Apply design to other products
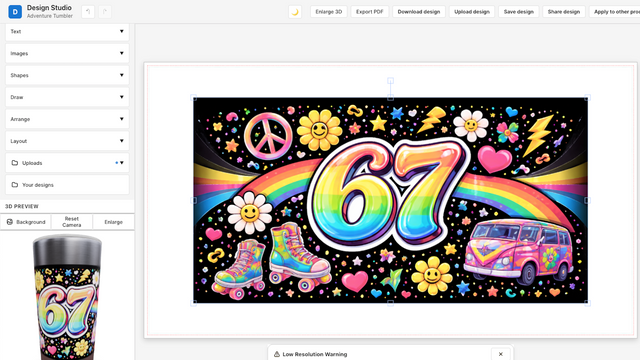 615,12
